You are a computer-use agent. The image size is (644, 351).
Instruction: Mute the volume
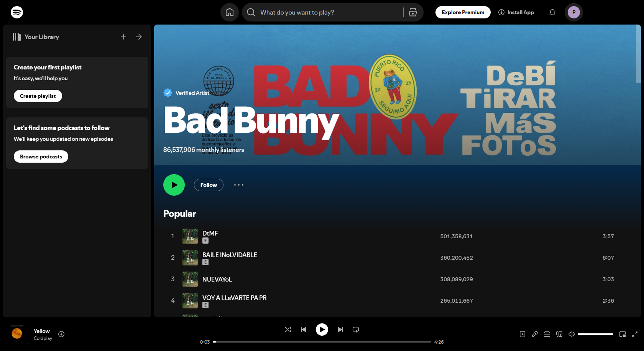[571, 334]
